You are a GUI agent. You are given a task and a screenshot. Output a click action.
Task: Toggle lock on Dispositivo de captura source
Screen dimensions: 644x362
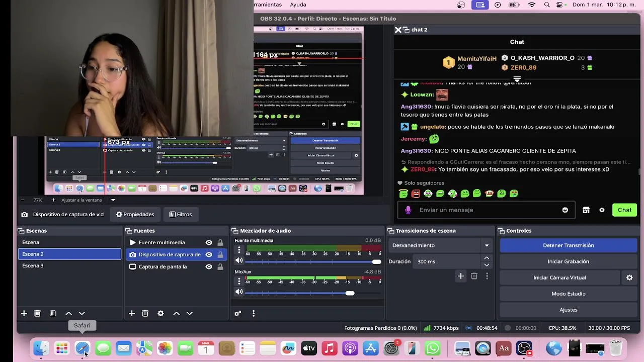point(220,254)
